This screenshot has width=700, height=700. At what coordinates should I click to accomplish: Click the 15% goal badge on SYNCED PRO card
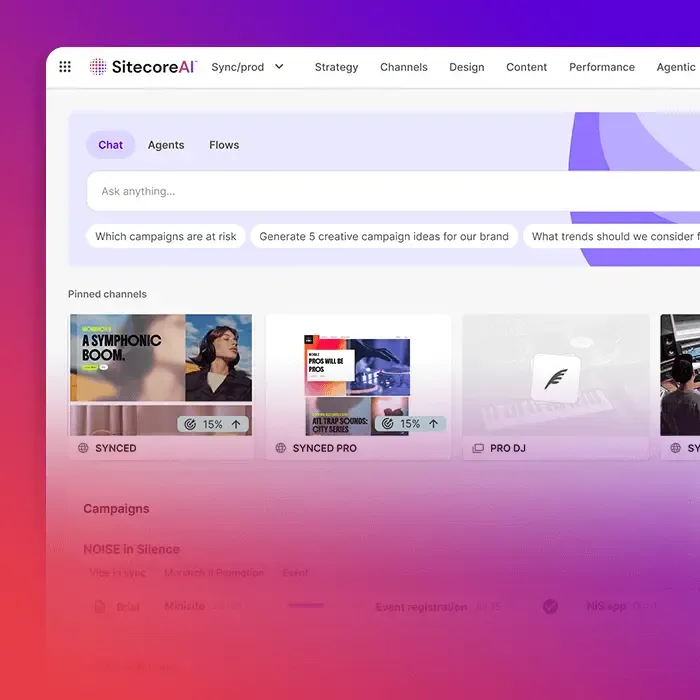(410, 424)
